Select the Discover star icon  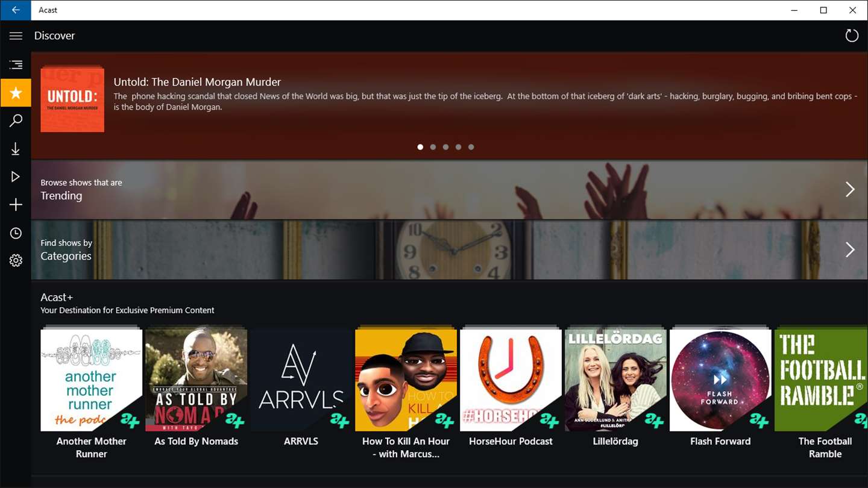pyautogui.click(x=16, y=93)
